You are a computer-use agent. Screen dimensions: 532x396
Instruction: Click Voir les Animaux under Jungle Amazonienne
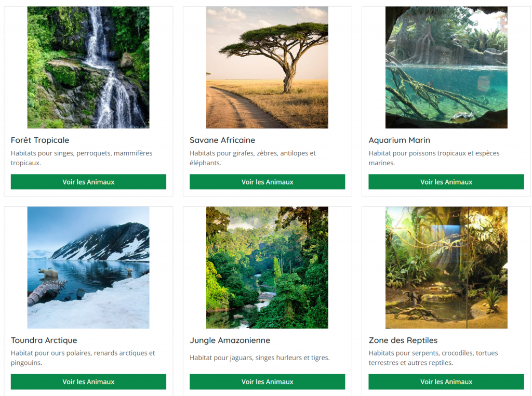268,382
